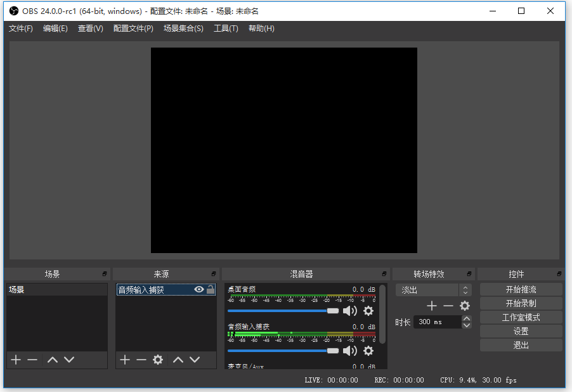
Task: Open transition properties gear icon
Action: click(x=465, y=306)
